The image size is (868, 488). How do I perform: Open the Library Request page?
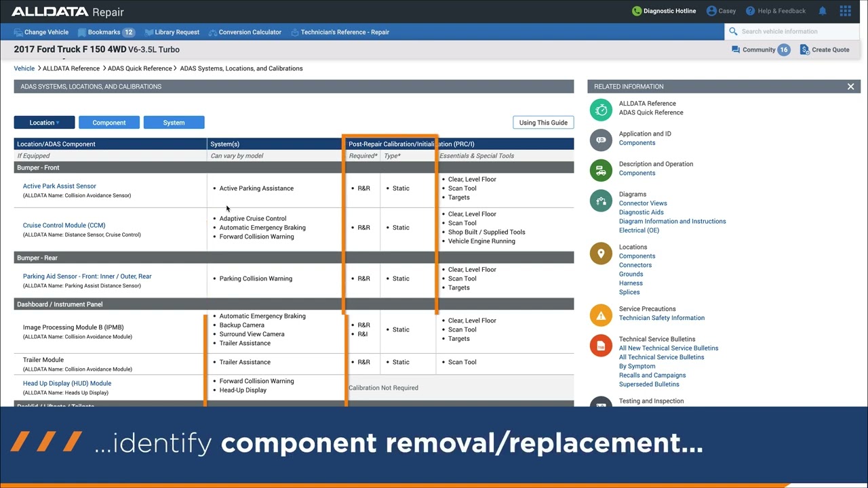point(177,32)
